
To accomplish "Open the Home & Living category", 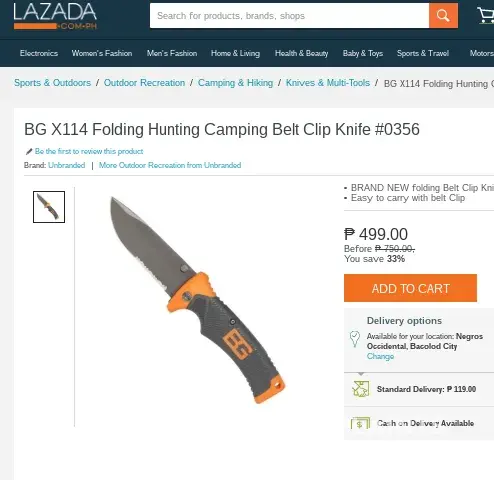I will pos(235,53).
